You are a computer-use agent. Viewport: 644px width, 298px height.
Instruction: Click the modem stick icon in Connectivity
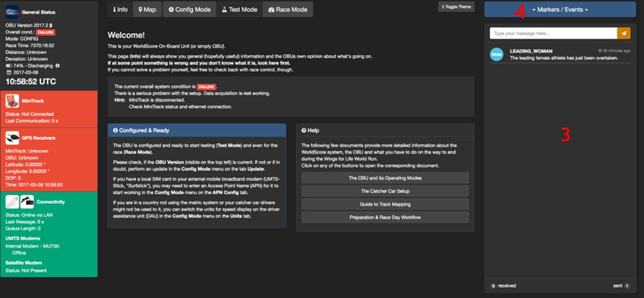[x=12, y=202]
